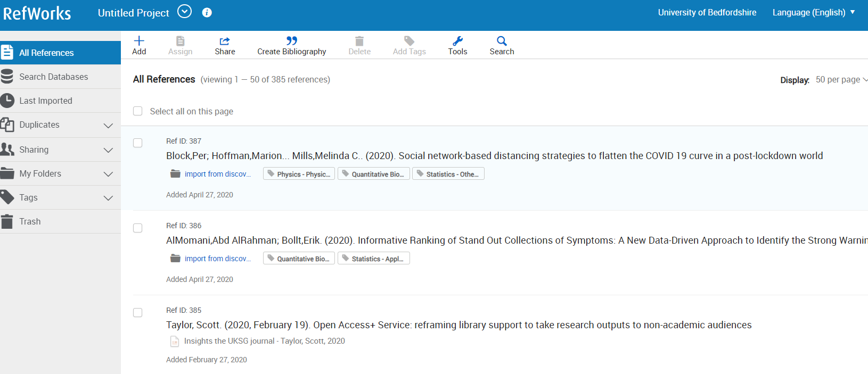Click the Search magnifier icon
Screen dimensions: 868x374
coord(502,41)
